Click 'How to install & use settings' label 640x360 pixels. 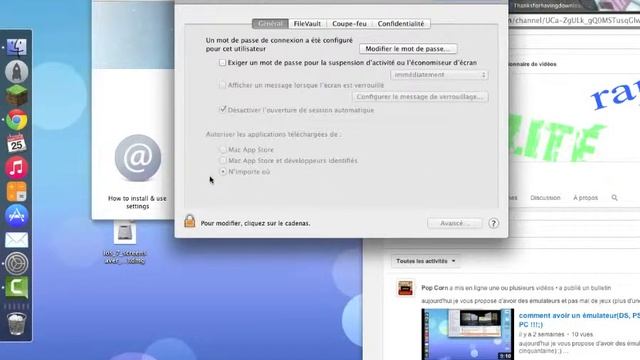point(137,202)
